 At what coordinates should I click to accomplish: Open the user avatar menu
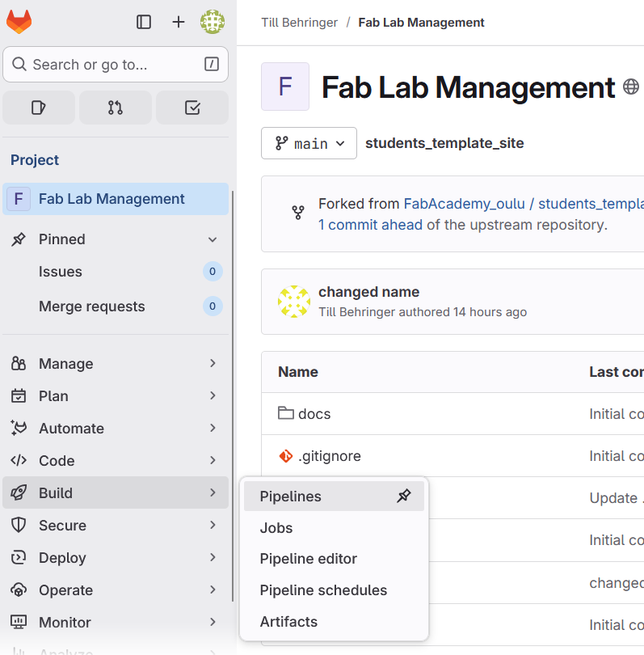pos(212,22)
